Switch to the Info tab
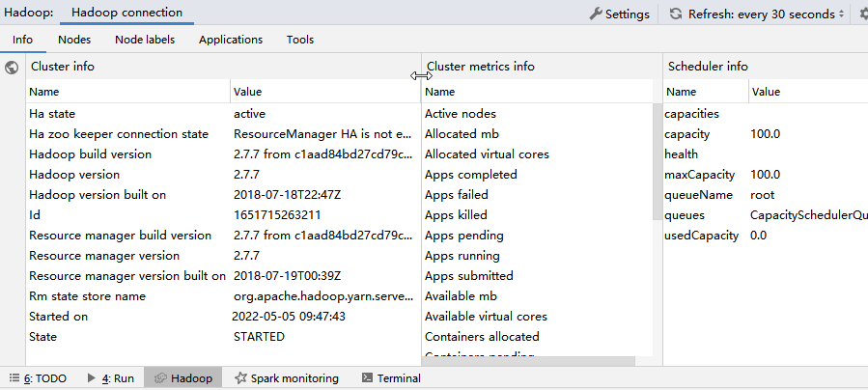This screenshot has height=390, width=868. pyautogui.click(x=23, y=40)
